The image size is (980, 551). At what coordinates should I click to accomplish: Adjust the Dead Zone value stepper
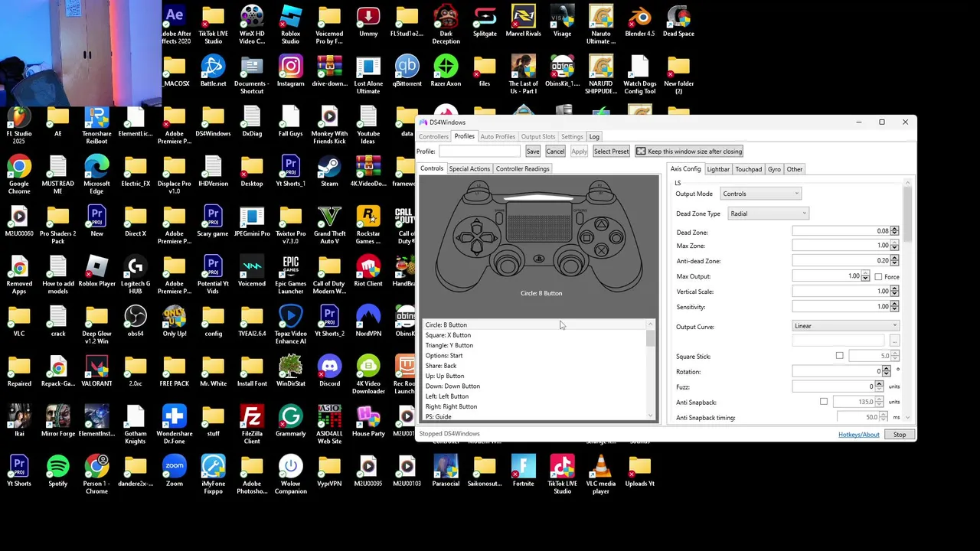click(894, 231)
